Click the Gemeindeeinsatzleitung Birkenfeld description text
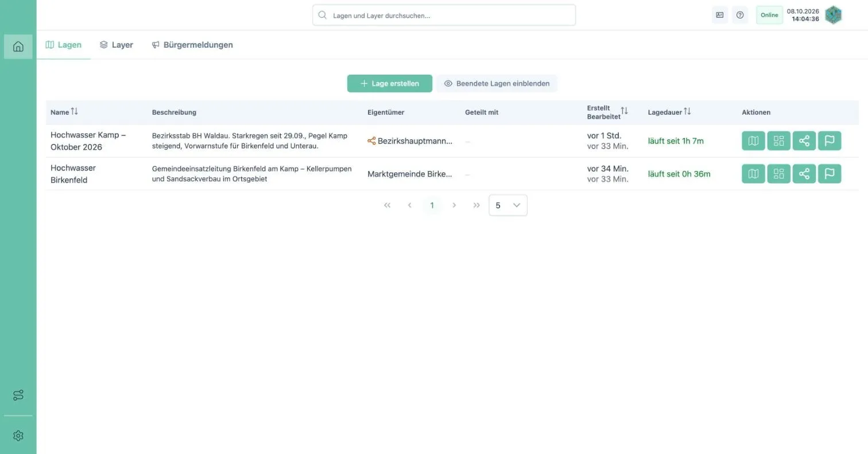Viewport: 868px width, 454px height. [252, 173]
